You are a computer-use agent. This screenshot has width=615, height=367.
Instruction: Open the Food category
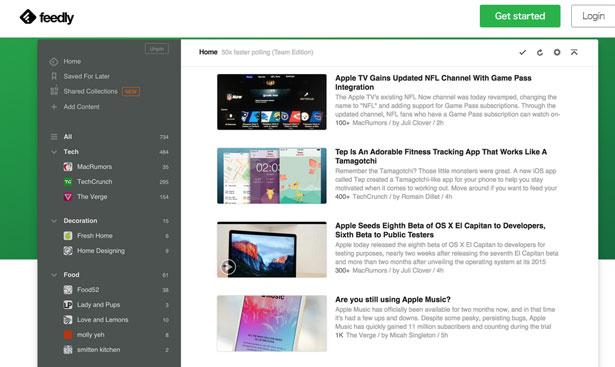(71, 274)
